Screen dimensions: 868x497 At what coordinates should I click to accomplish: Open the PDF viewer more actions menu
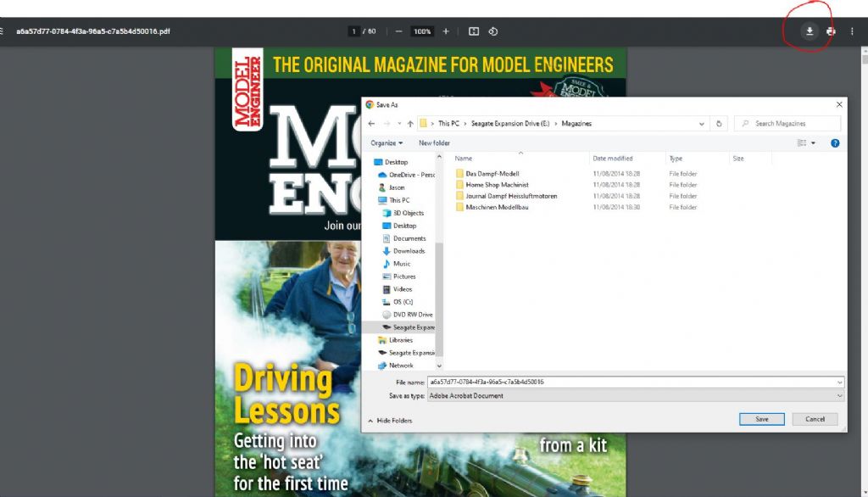852,31
